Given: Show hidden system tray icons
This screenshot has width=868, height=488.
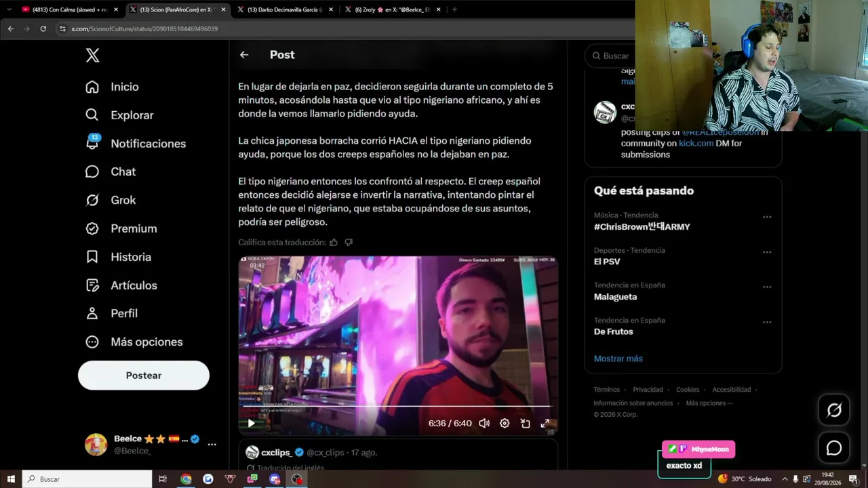Looking at the screenshot, I should click(x=785, y=479).
